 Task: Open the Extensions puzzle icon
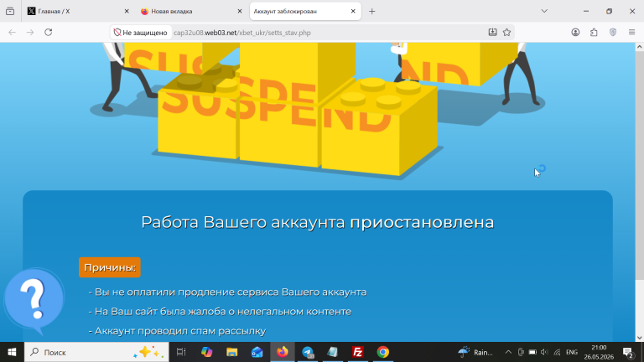[594, 33]
